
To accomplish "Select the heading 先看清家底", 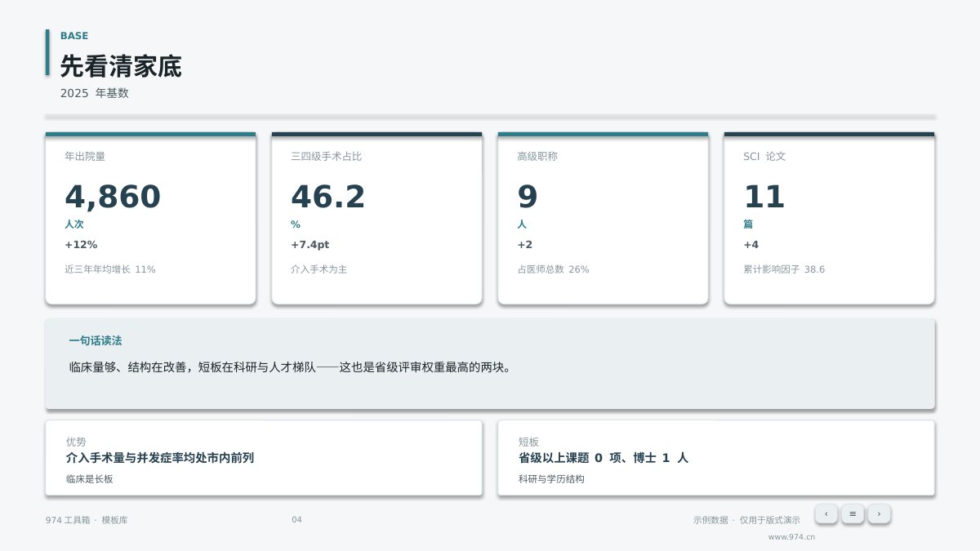I will pos(121,66).
